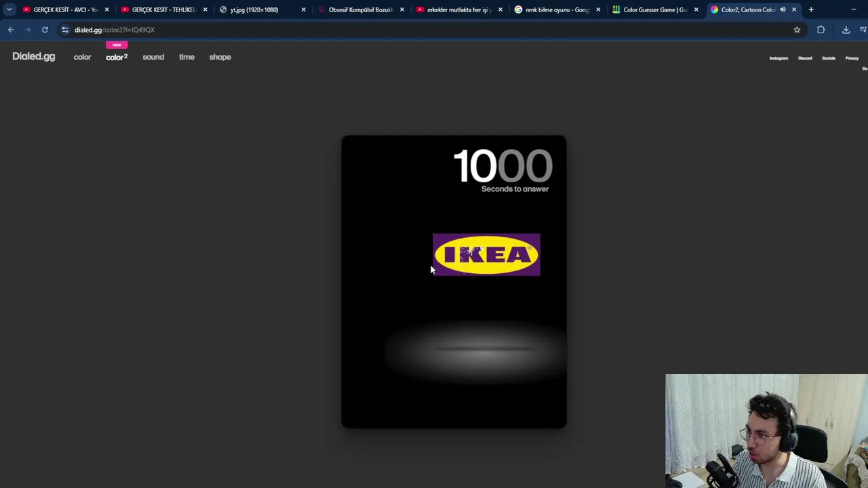Open the media control icon in toolbar
Screen dimensions: 868x488
[x=863, y=30]
